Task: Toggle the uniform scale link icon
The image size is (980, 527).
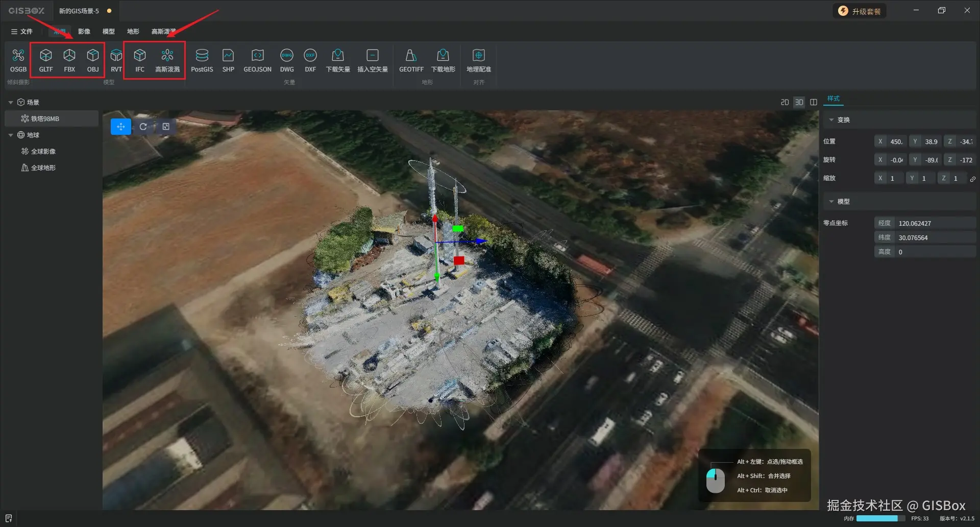Action: pyautogui.click(x=973, y=179)
